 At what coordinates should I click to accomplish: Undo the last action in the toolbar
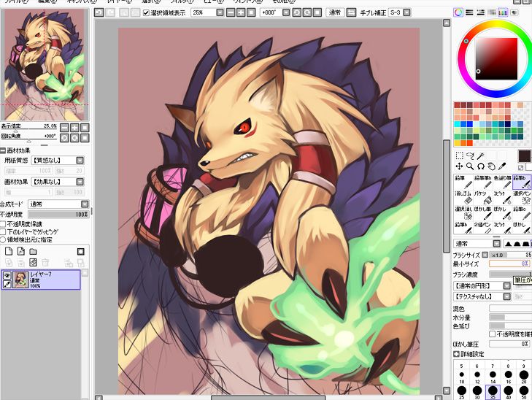[99, 12]
